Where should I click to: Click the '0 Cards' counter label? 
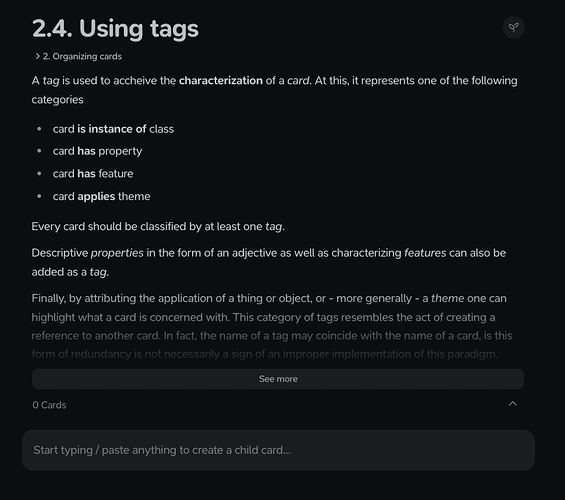pos(49,405)
